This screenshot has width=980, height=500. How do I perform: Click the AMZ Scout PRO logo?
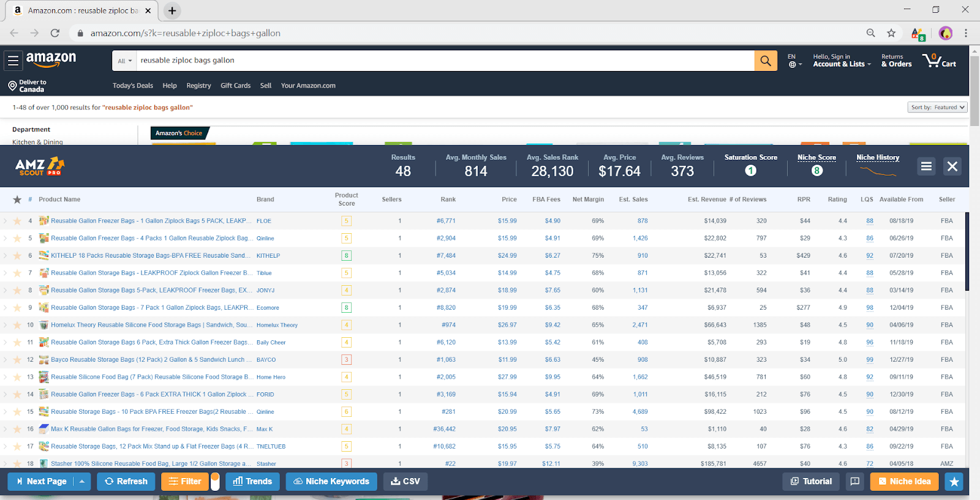pyautogui.click(x=40, y=166)
